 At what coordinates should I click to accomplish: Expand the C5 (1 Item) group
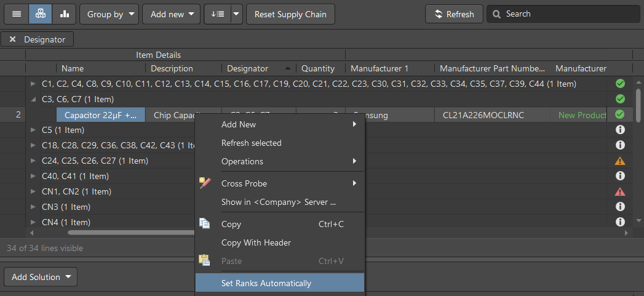(33, 130)
